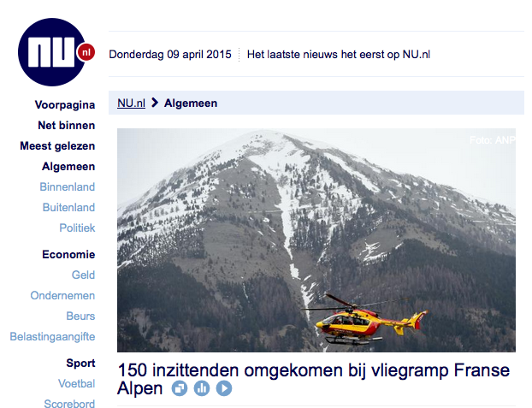Open the Beurs subsection
This screenshot has height=408, width=532.
(x=80, y=316)
